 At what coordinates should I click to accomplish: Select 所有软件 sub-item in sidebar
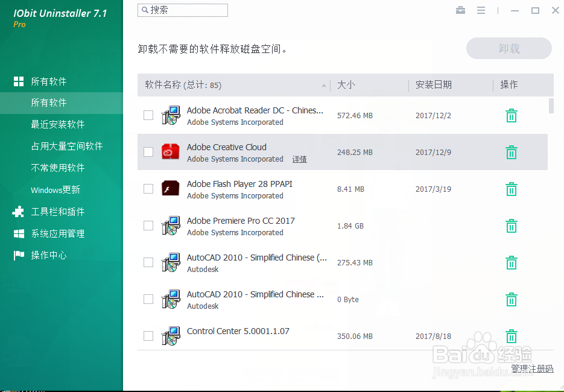click(x=61, y=103)
